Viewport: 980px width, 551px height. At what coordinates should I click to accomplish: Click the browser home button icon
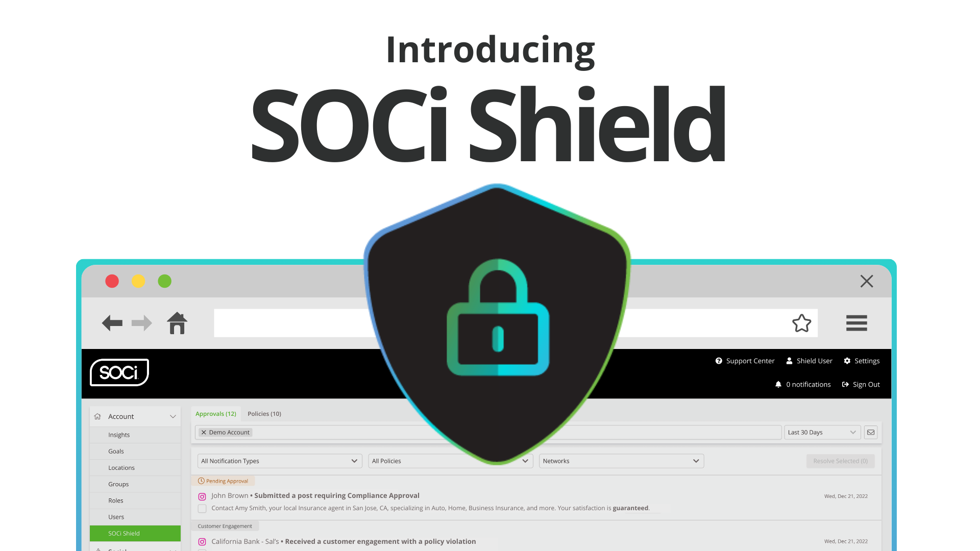(178, 323)
